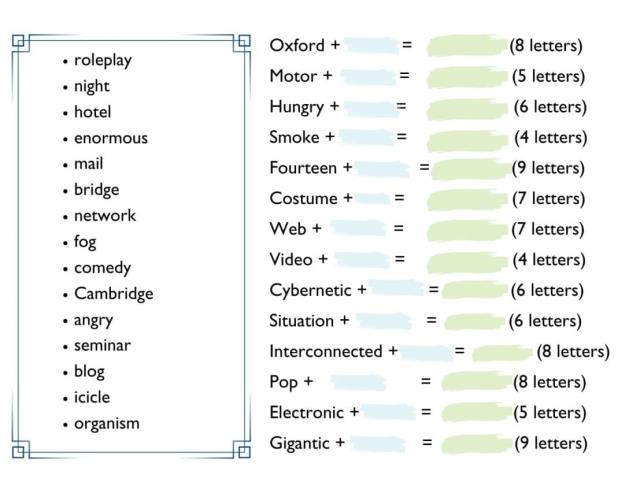This screenshot has height=493, width=640.
Task: Select 'organism' at the list bottom
Action: point(107,423)
